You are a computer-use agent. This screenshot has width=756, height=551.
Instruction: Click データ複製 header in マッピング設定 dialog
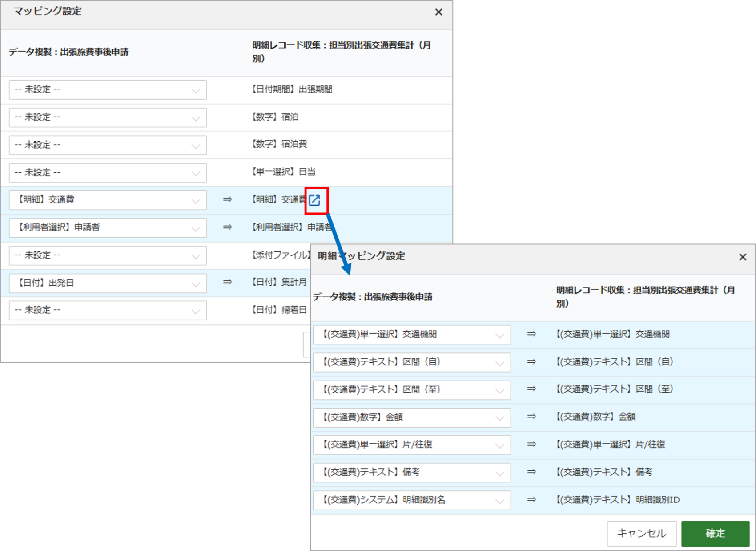coord(68,52)
